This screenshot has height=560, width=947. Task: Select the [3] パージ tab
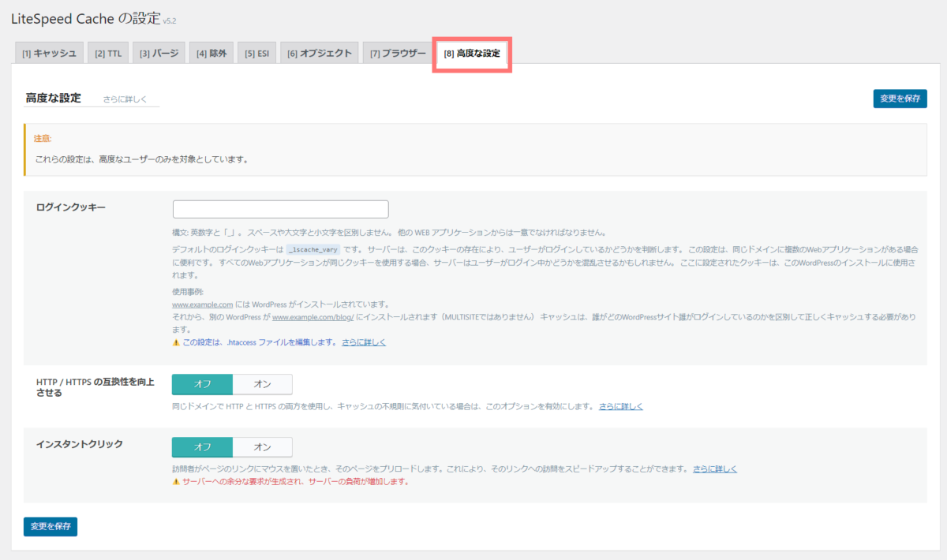[x=159, y=52]
